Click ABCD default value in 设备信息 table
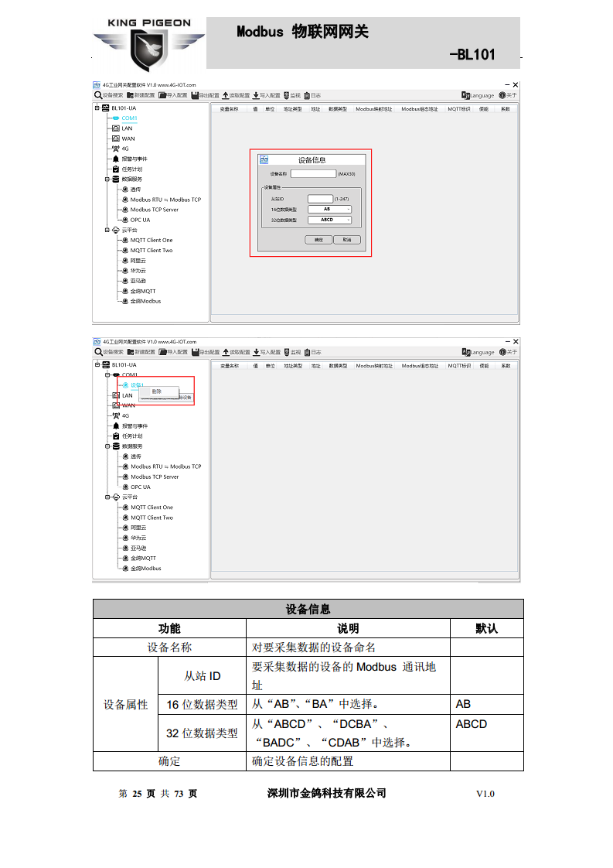The height and width of the screenshot is (868, 613). click(x=472, y=724)
